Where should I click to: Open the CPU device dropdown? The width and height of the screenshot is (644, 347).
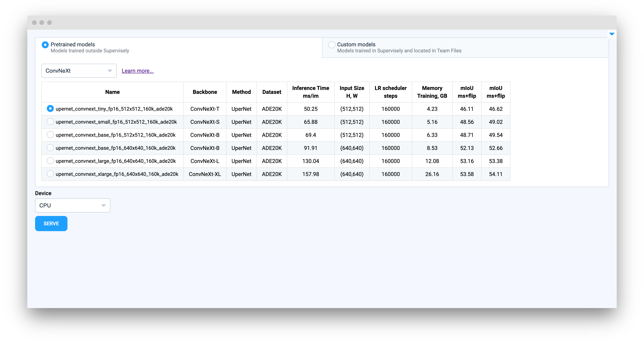click(x=70, y=205)
